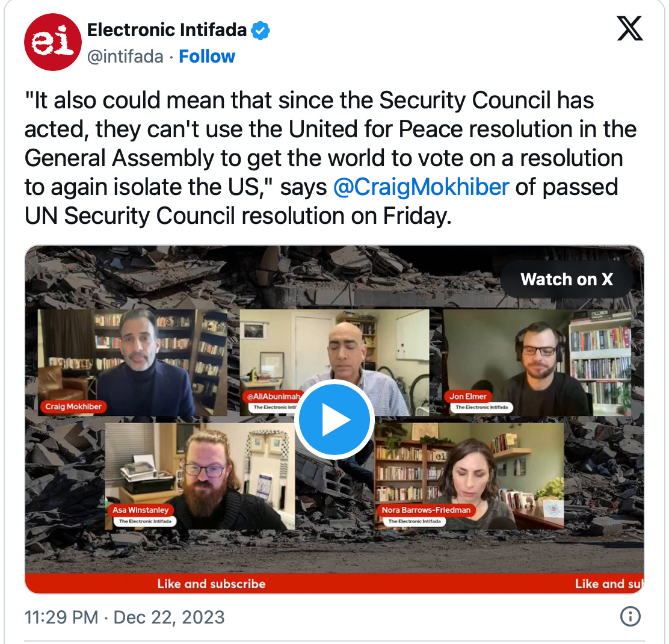This screenshot has width=669, height=644.
Task: Click the Electronic Intifada red avatar logo
Action: click(x=52, y=42)
